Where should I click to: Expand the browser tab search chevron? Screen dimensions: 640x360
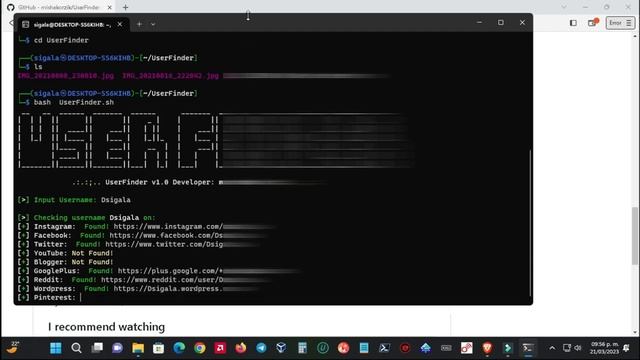click(564, 7)
